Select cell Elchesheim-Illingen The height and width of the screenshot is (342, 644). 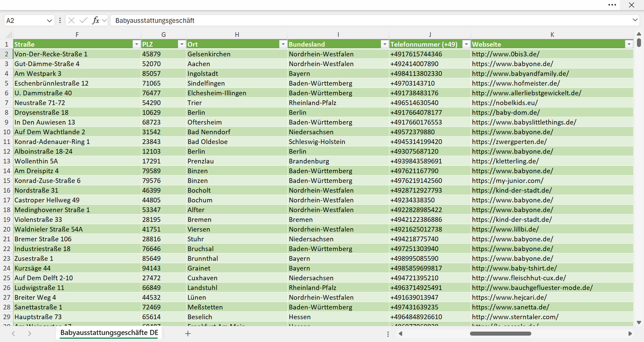(x=237, y=93)
